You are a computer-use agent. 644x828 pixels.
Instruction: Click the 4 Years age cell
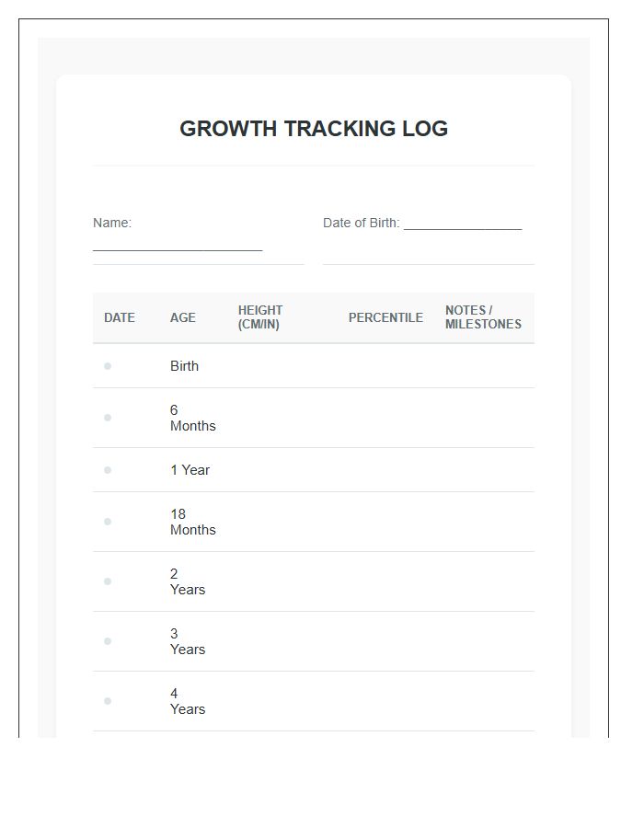coord(188,701)
